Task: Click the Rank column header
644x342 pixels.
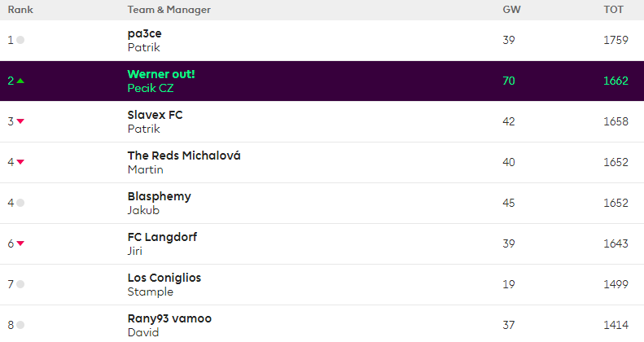Action: coord(20,9)
